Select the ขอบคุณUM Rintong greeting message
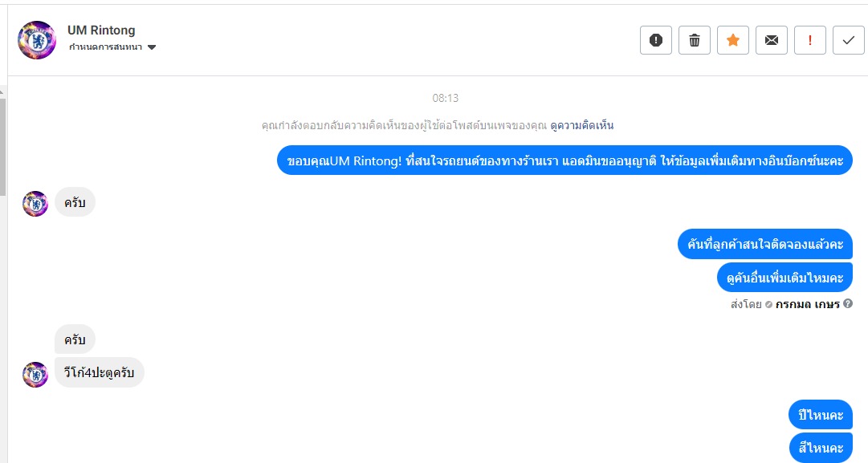This screenshot has height=463, width=868. [x=564, y=160]
